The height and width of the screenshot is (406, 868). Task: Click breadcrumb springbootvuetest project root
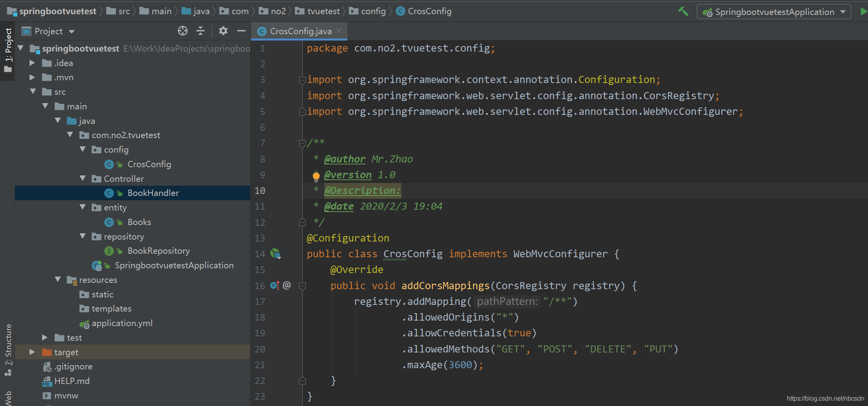tap(57, 11)
